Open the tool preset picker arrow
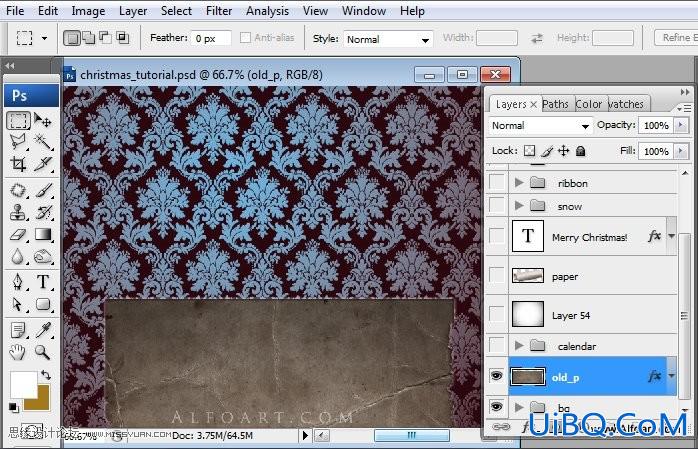The image size is (698, 449). [44, 38]
